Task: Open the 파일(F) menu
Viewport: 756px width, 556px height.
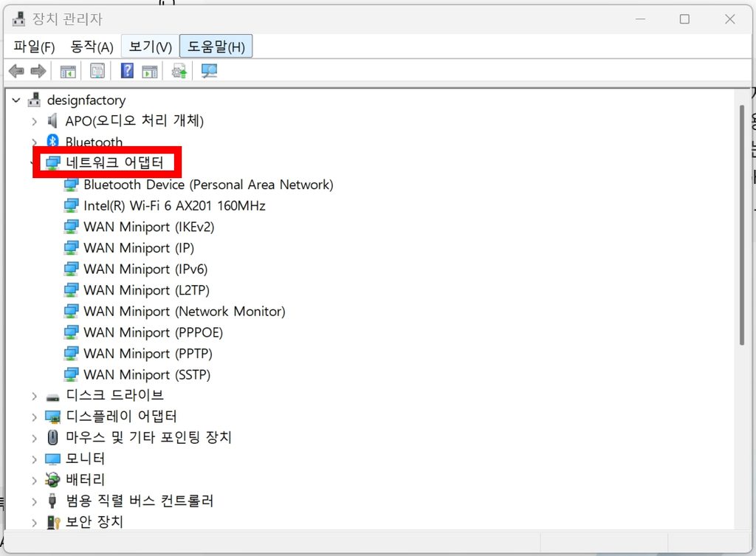Action: [x=34, y=47]
